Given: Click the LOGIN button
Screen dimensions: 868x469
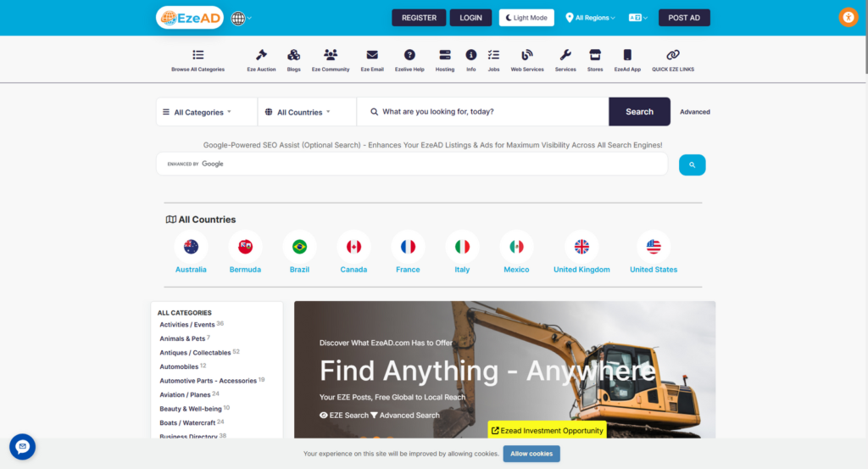Looking at the screenshot, I should point(470,18).
